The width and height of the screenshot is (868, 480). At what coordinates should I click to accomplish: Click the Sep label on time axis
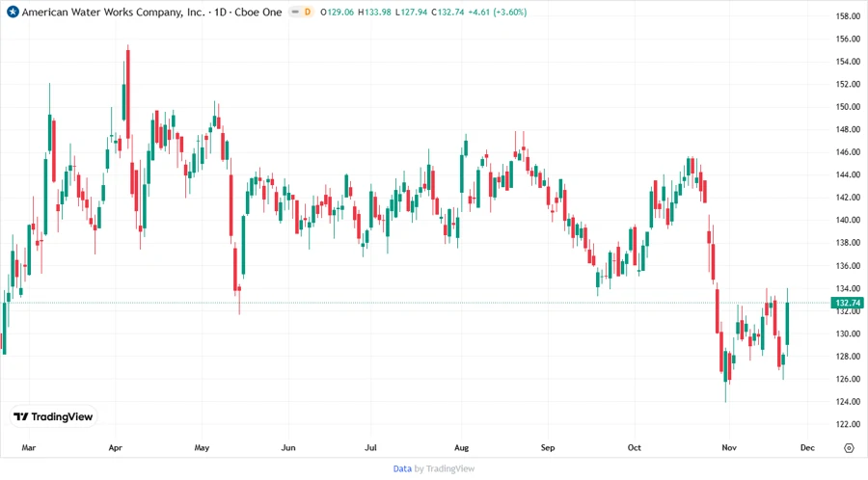[548, 448]
